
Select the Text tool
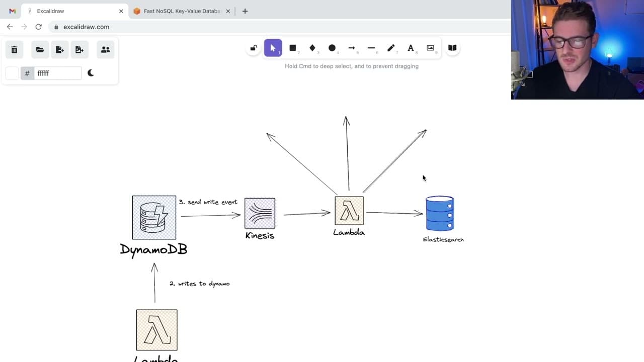pos(411,48)
